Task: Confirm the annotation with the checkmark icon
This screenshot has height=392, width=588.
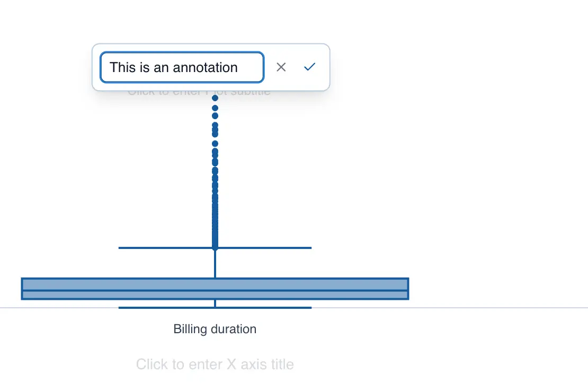Action: pos(309,67)
